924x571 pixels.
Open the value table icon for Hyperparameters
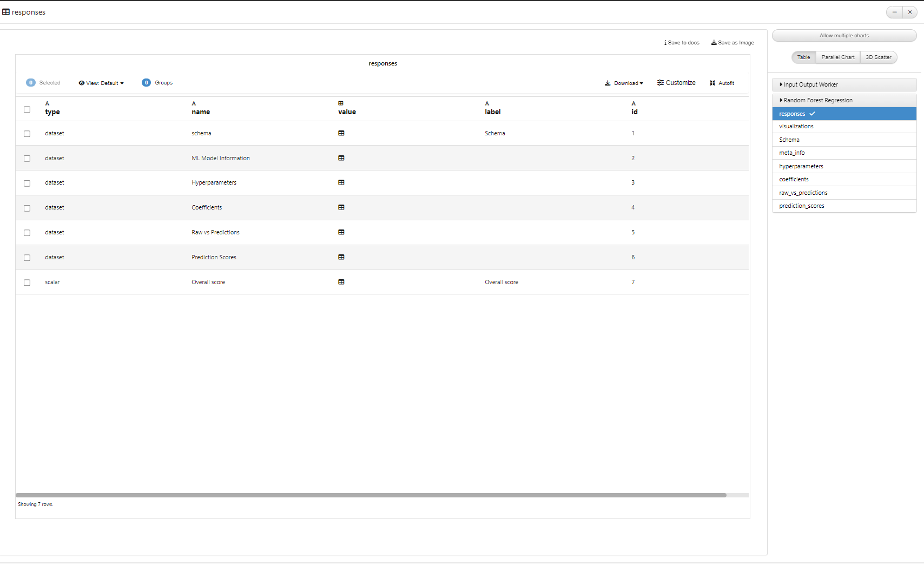(341, 182)
